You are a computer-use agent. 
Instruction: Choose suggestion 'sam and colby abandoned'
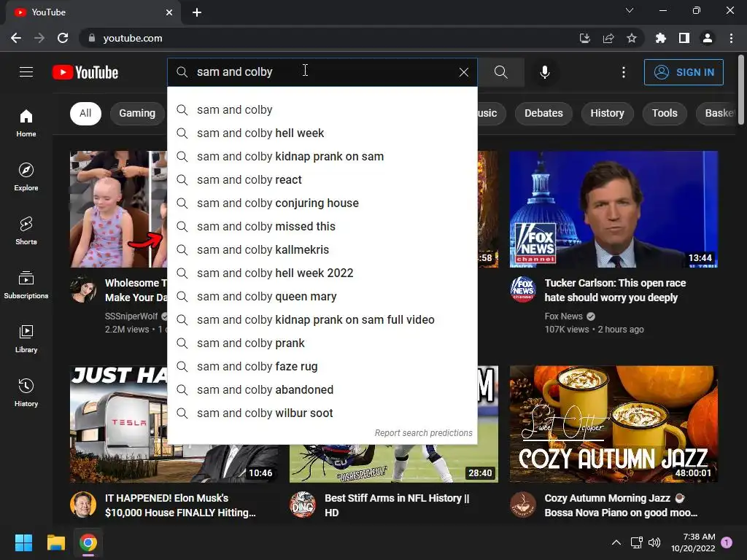(322, 390)
